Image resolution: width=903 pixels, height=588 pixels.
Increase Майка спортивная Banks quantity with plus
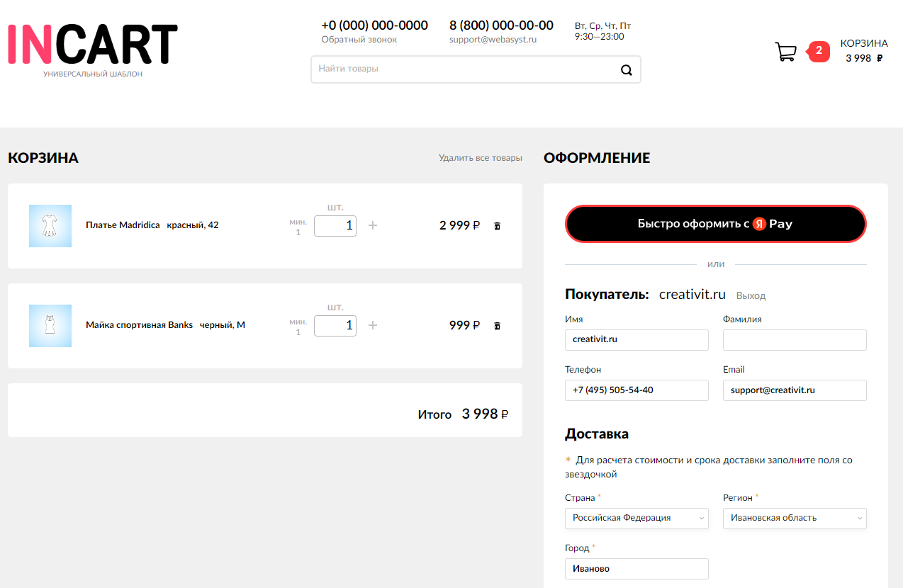point(374,325)
